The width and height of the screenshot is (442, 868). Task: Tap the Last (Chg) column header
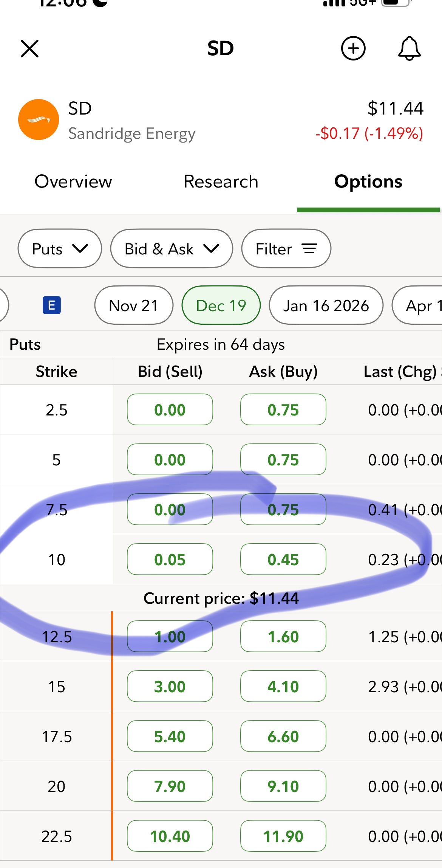[400, 371]
